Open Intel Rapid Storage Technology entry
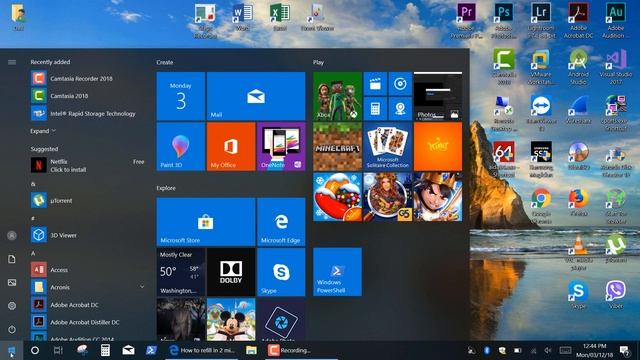Screen dimensions: 640x360 (x=87, y=113)
